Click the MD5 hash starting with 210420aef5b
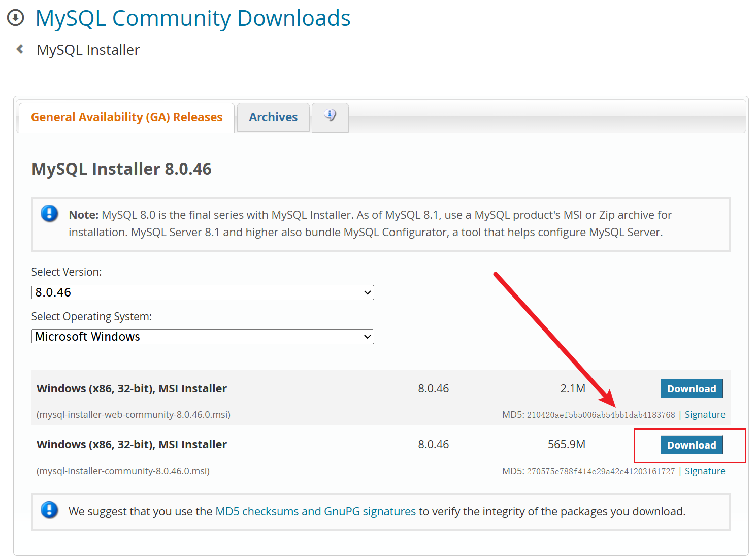The image size is (756, 560). point(601,415)
